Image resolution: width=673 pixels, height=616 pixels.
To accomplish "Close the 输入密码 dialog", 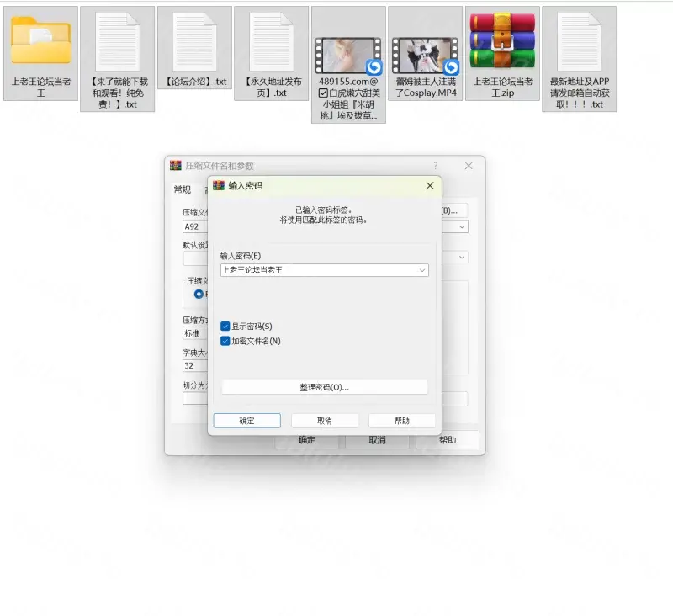I will point(430,185).
